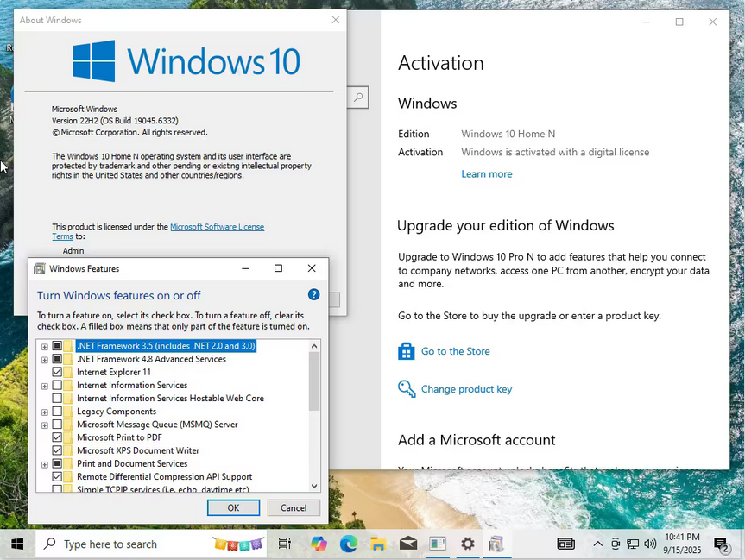Uncheck Remote Differential Compression API Support
Screen dimensions: 745x560
pos(57,476)
